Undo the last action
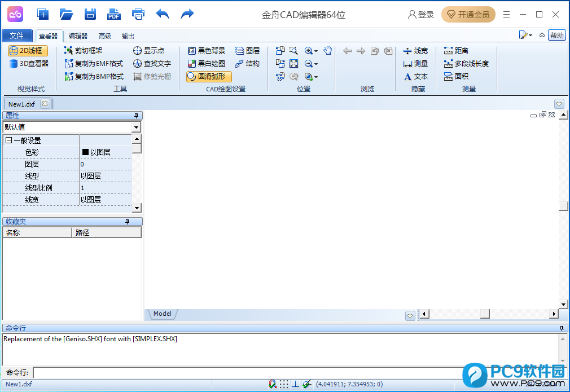Screen dimensions: 570x392 (163, 14)
